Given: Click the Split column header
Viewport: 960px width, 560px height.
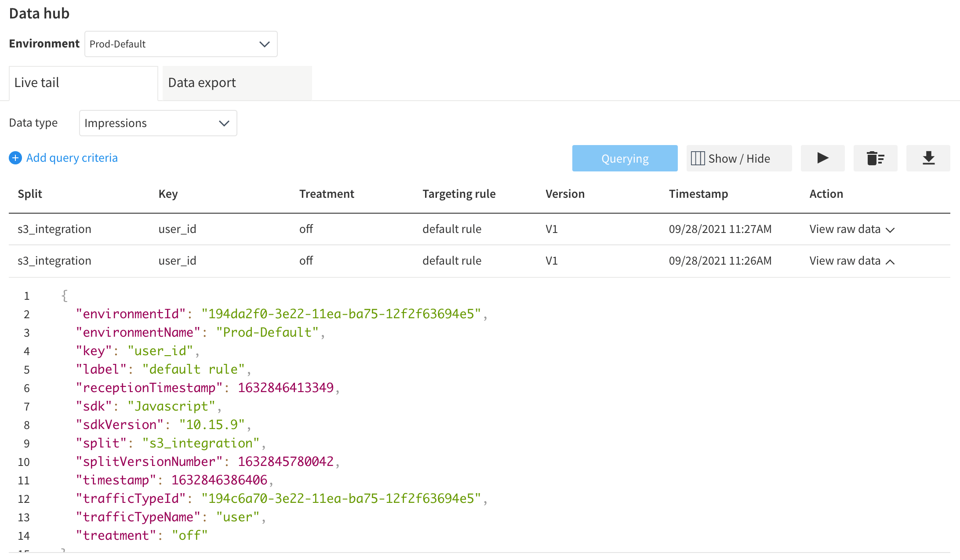Looking at the screenshot, I should point(30,194).
